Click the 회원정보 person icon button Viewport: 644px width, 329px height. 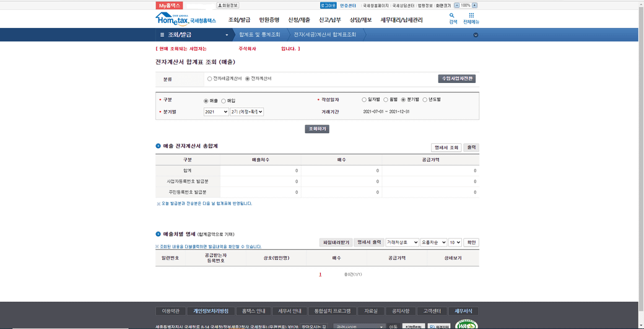tap(228, 6)
